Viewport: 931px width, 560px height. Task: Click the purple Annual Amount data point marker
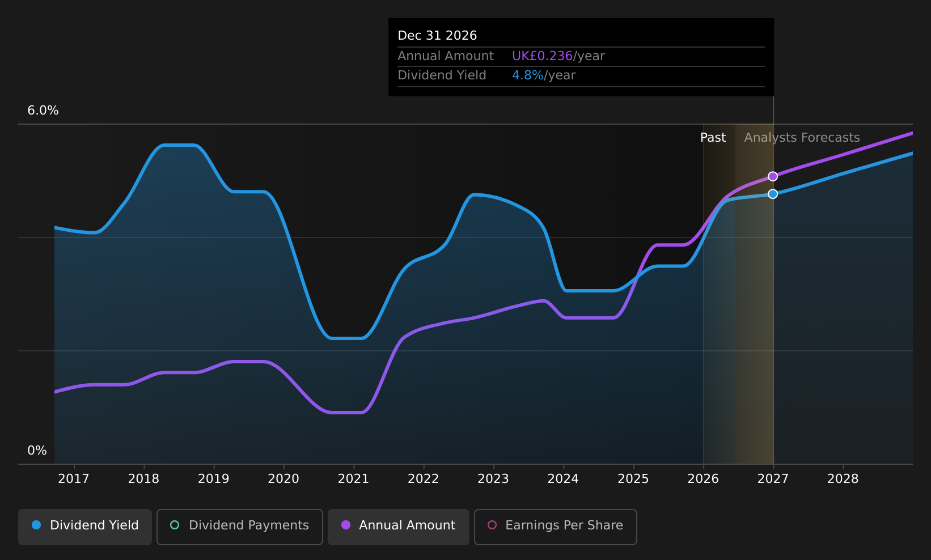click(773, 176)
